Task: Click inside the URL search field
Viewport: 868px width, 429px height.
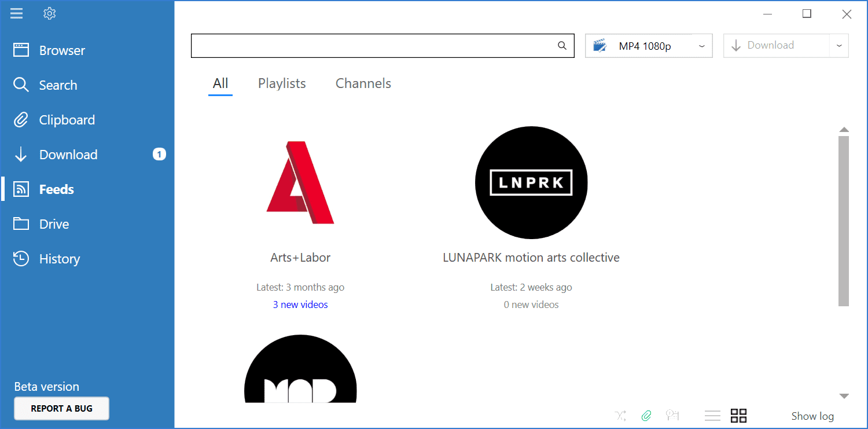Action: coord(370,46)
